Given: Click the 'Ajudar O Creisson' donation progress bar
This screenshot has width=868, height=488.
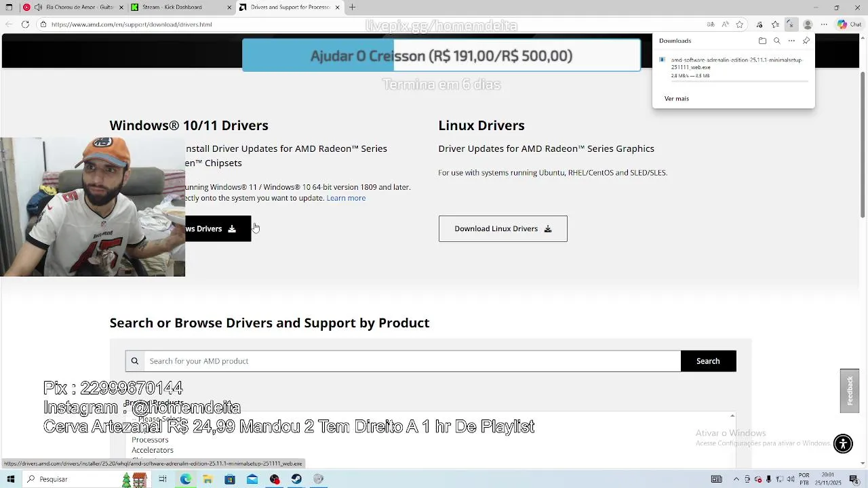Looking at the screenshot, I should click(441, 56).
